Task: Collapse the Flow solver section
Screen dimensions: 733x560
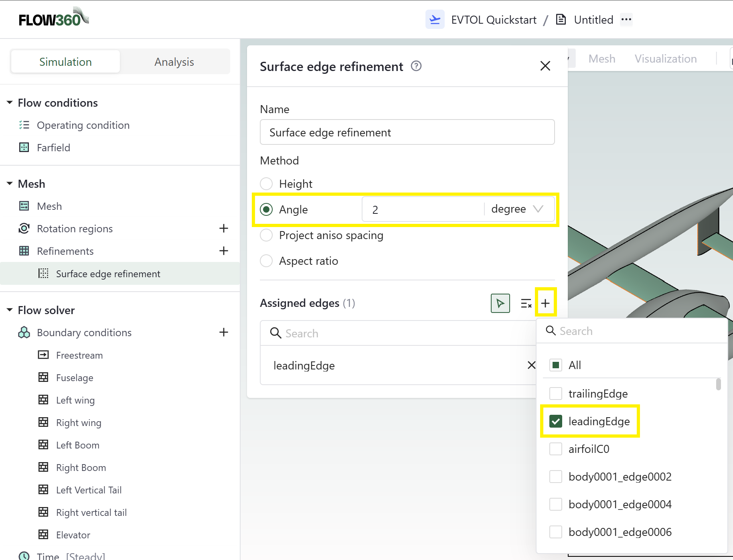Action: click(10, 310)
